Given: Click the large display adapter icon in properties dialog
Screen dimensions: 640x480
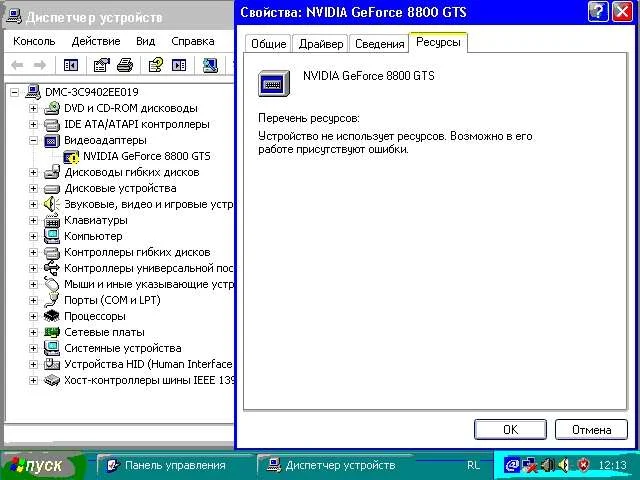Looking at the screenshot, I should coord(274,83).
